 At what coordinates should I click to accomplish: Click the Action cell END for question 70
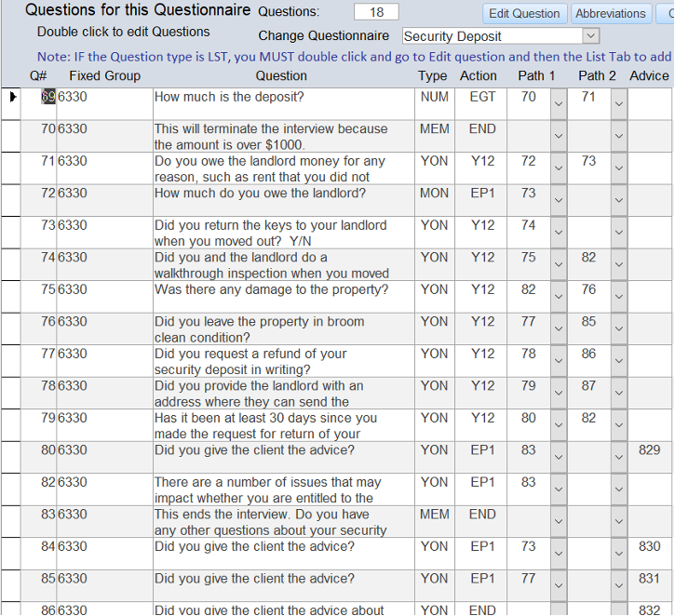coord(482,129)
